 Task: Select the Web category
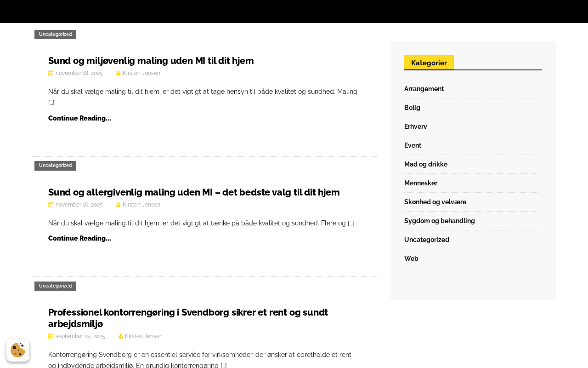(411, 259)
